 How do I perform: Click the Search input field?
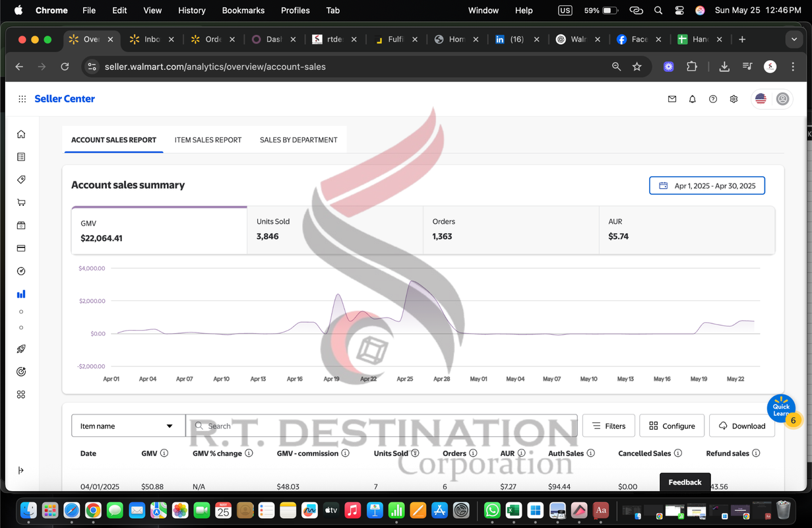pos(381,426)
